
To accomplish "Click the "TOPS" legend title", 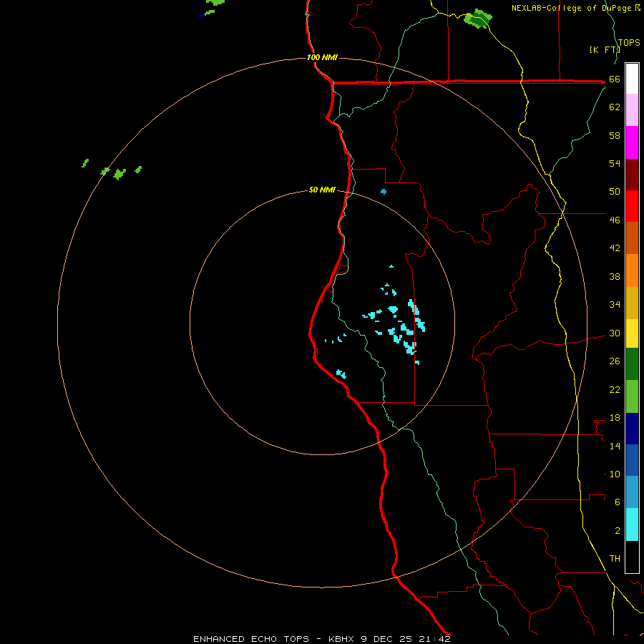I will tap(629, 43).
